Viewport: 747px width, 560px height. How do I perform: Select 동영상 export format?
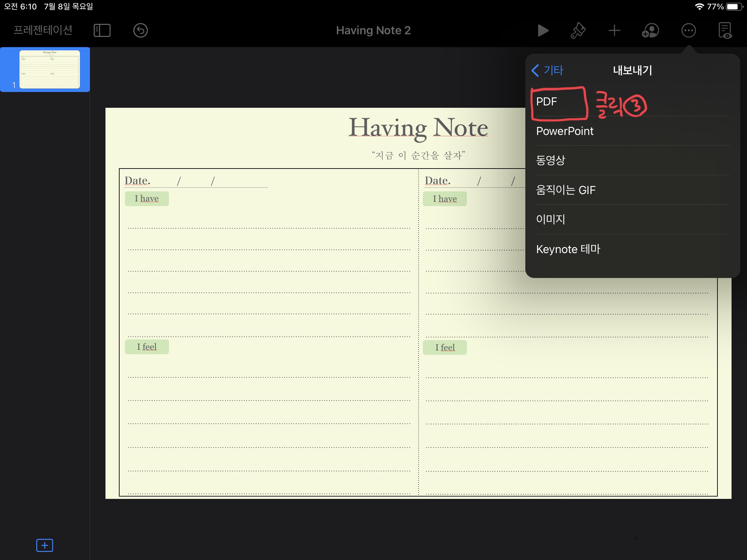(x=551, y=160)
